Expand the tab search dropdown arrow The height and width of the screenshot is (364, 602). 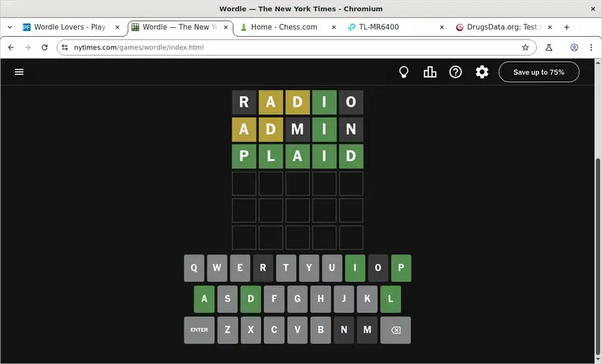pyautogui.click(x=10, y=27)
